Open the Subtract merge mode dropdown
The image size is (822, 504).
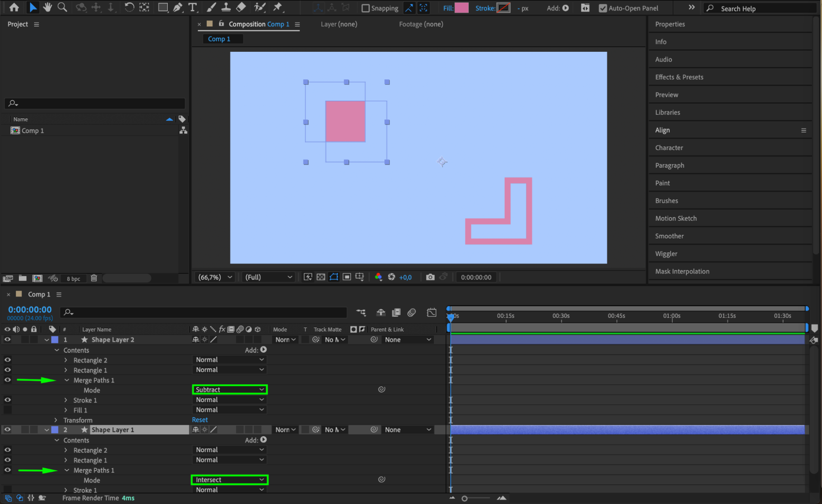(229, 389)
